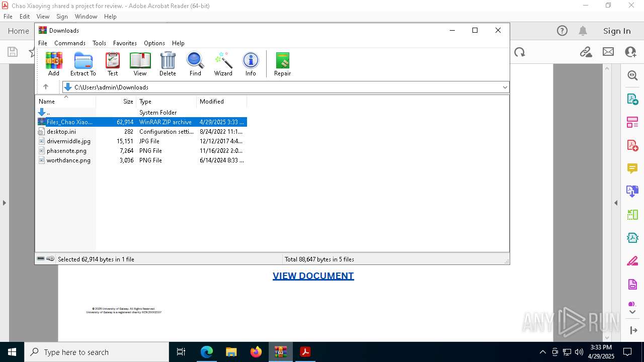Open Acrobat Reader Window menu
This screenshot has height=362, width=644.
click(86, 17)
